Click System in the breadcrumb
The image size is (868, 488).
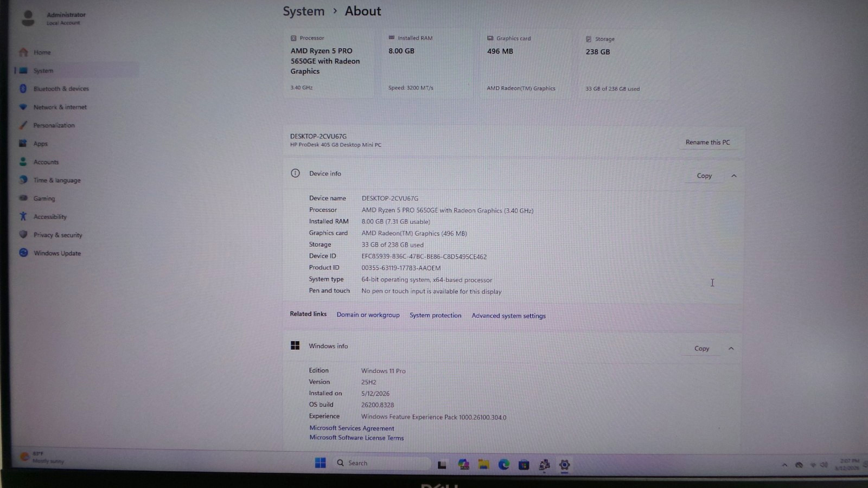pos(303,11)
